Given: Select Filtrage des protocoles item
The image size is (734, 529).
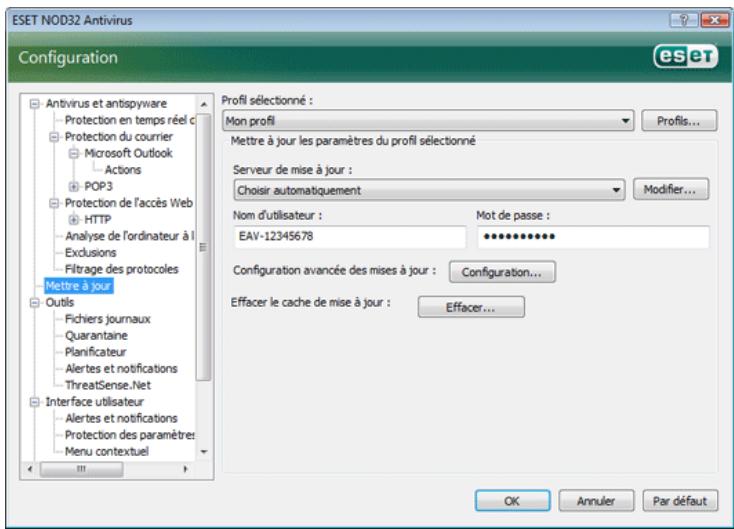Looking at the screenshot, I should click(x=122, y=269).
